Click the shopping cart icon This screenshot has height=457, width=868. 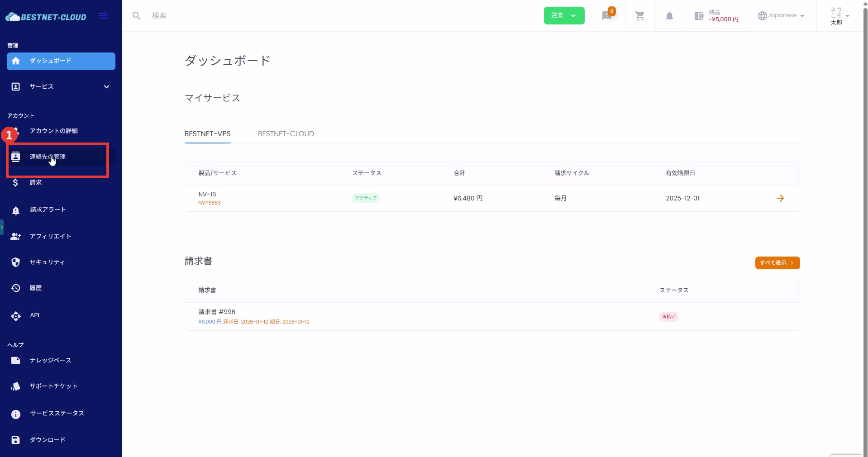tap(639, 16)
